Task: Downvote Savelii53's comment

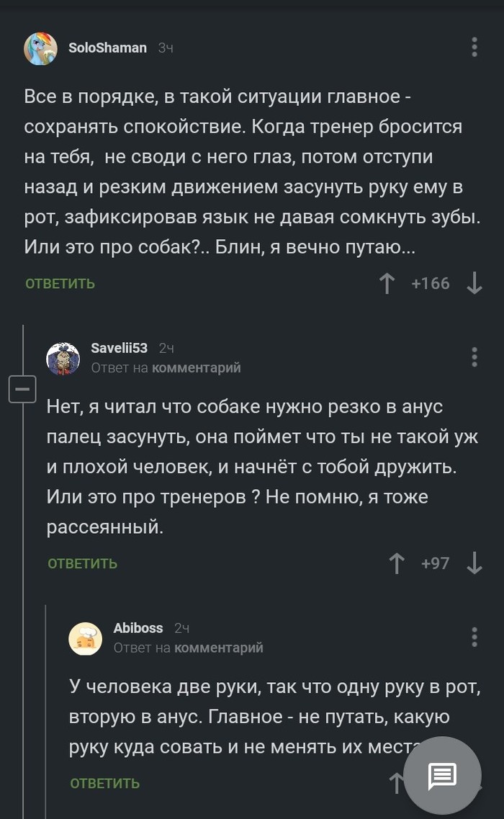Action: pyautogui.click(x=474, y=563)
